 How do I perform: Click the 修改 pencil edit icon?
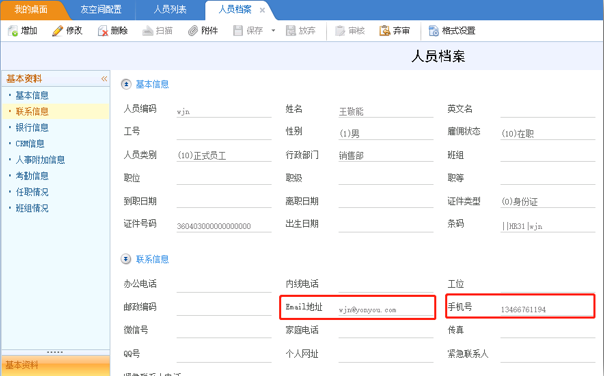(57, 31)
